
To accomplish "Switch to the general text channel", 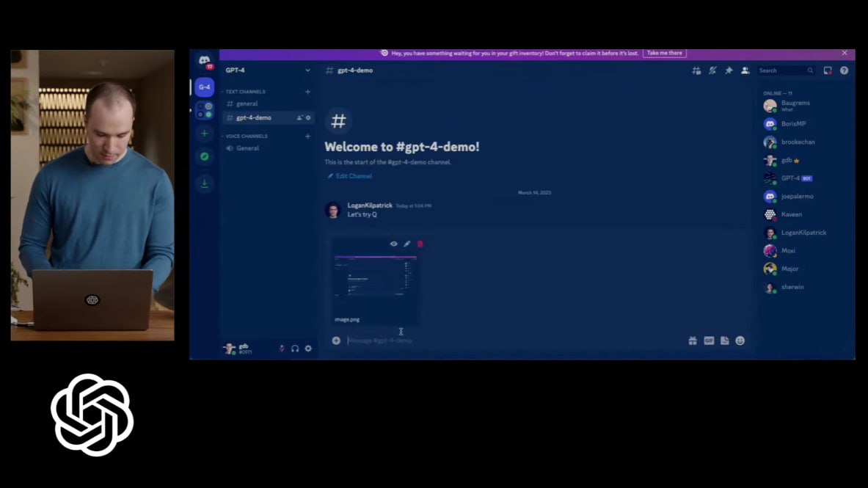I will [x=247, y=103].
